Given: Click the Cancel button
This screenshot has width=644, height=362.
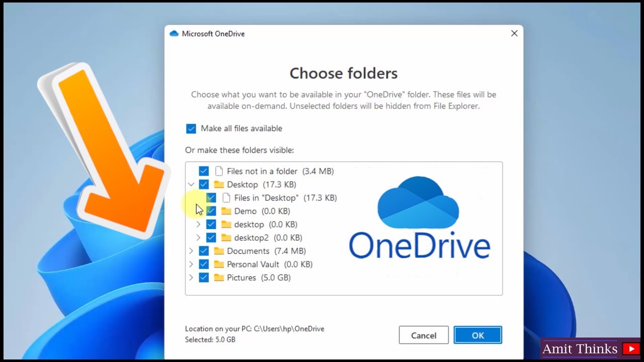Looking at the screenshot, I should [x=424, y=335].
